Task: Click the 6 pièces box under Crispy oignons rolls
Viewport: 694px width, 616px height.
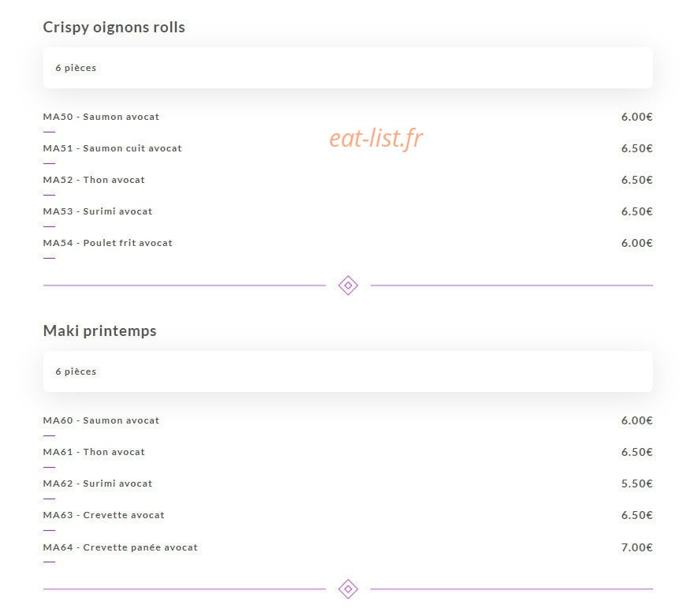Action: click(348, 68)
